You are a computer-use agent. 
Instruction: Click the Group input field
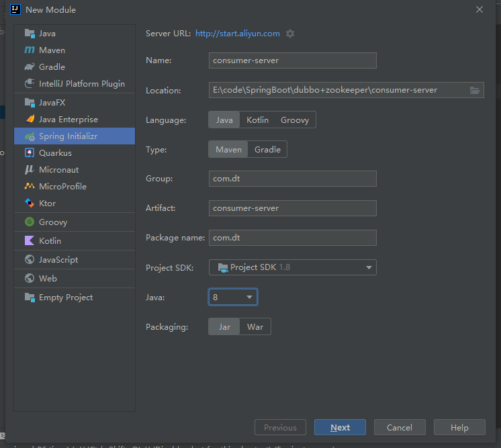pos(292,179)
